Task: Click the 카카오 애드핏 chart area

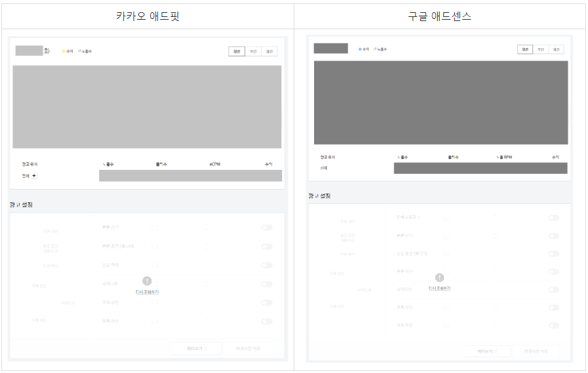Action: [147, 107]
